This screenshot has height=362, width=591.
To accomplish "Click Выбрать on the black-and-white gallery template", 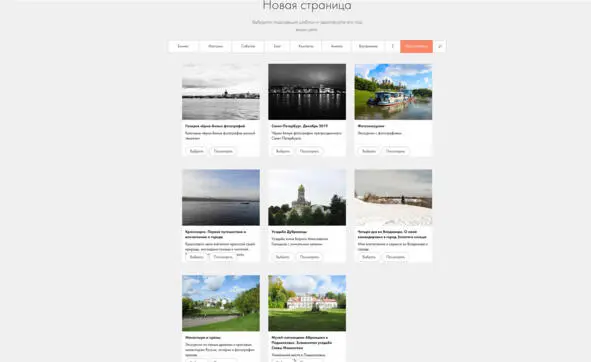I will click(x=196, y=151).
